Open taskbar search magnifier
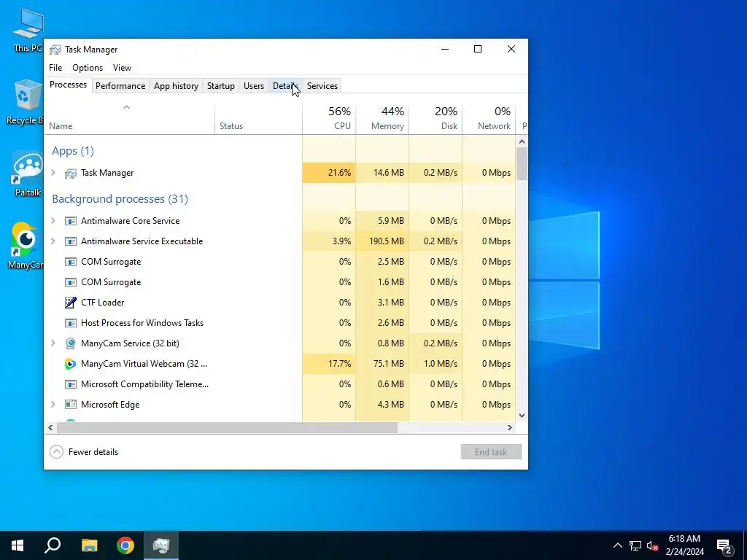Viewport: 747px width, 560px height. tap(53, 545)
